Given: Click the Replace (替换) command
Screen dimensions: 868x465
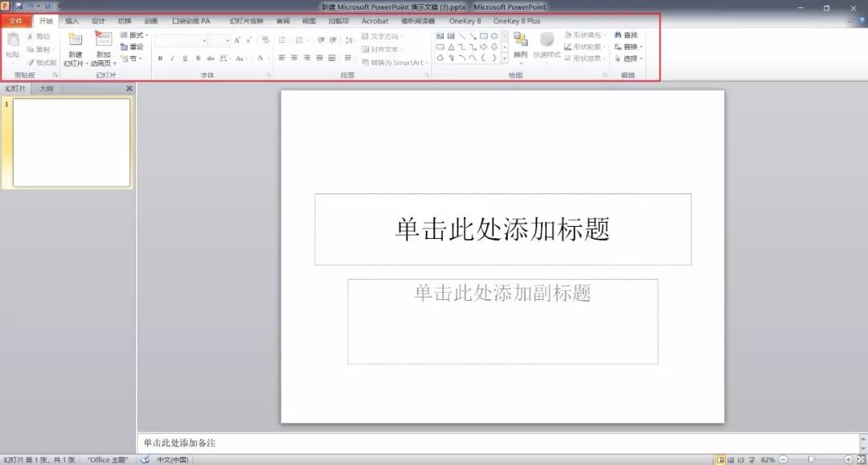Looking at the screenshot, I should pos(629,46).
